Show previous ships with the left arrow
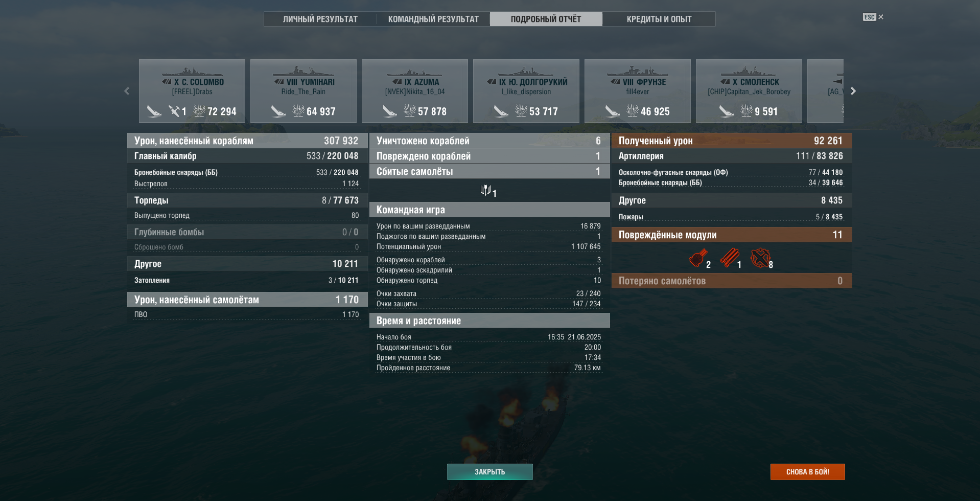The image size is (980, 501). 127,91
